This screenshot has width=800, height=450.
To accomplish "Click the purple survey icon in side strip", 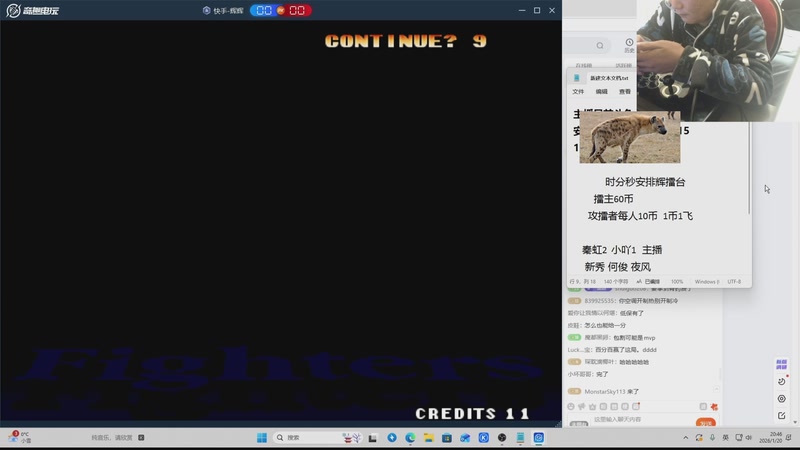I will (781, 364).
